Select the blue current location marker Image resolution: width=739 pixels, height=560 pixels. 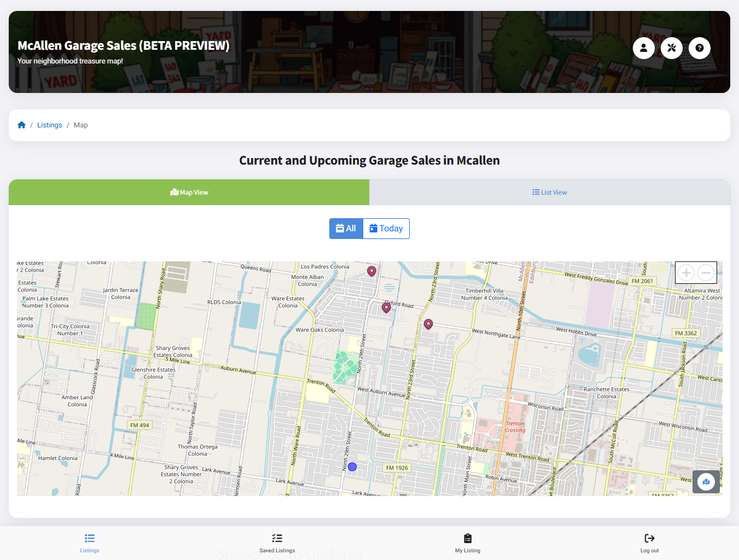point(352,466)
